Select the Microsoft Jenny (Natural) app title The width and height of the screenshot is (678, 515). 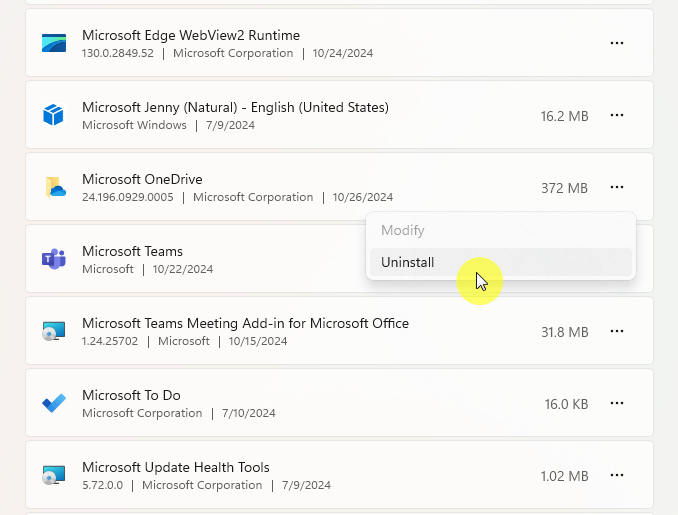click(235, 107)
